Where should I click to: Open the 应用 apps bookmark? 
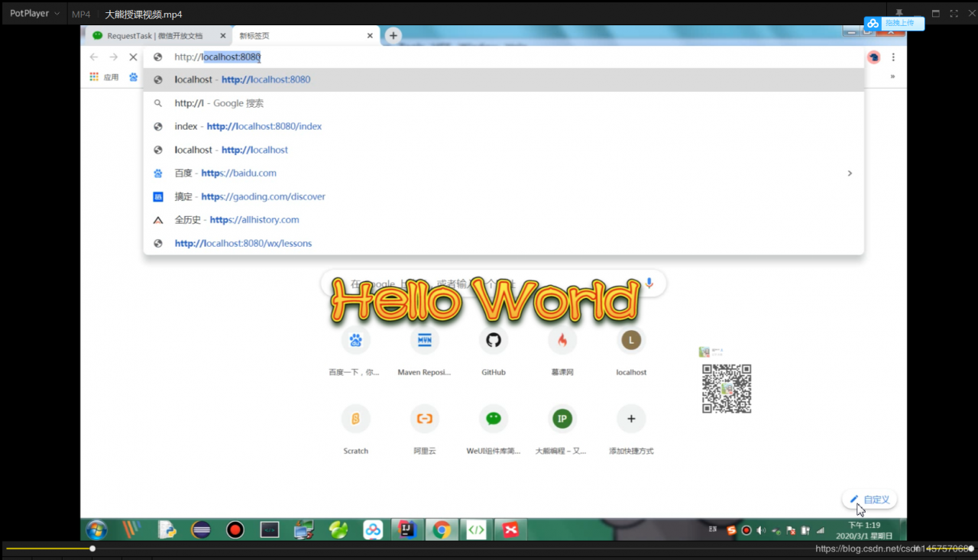pyautogui.click(x=105, y=77)
